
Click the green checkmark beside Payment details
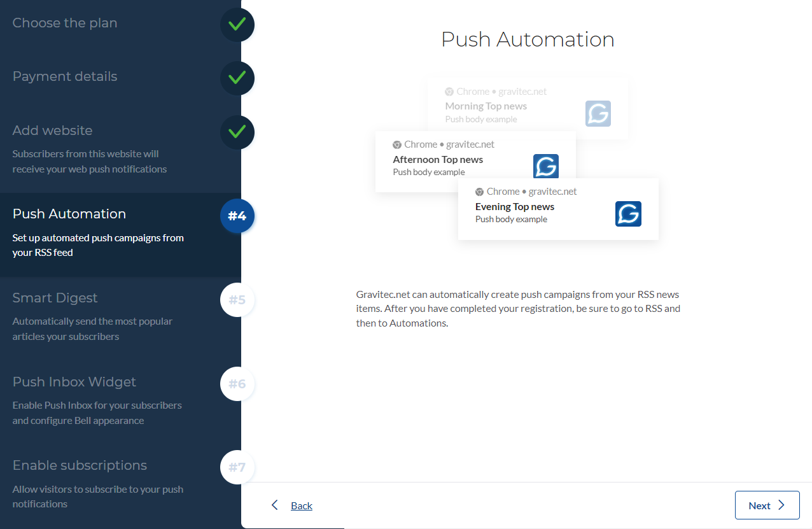[x=237, y=78]
